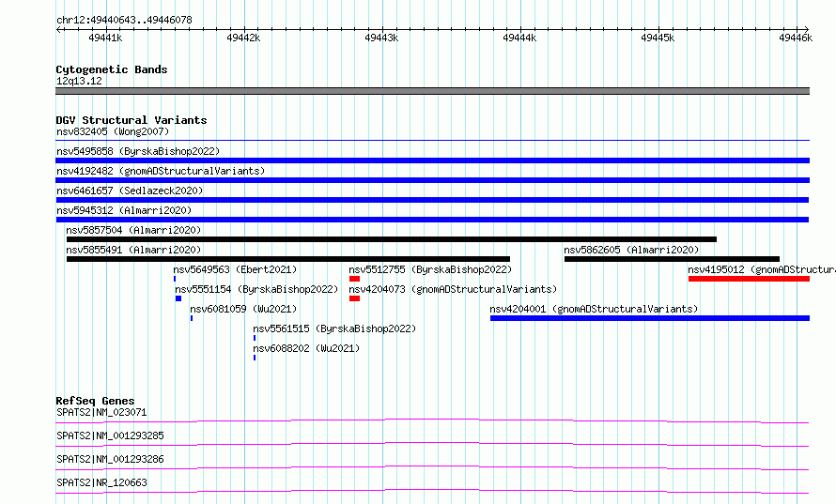836x504 pixels.
Task: Click the nsv4195012 red variant bar
Action: (x=749, y=279)
